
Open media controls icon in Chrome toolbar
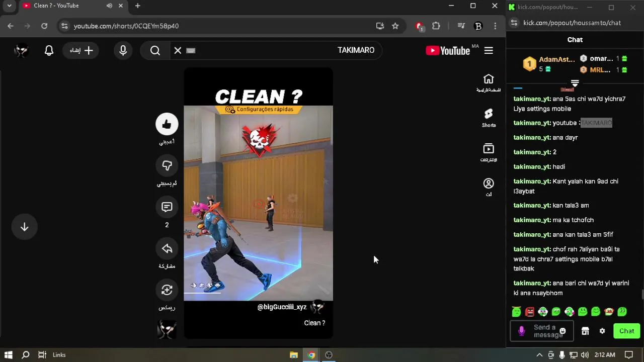461,26
